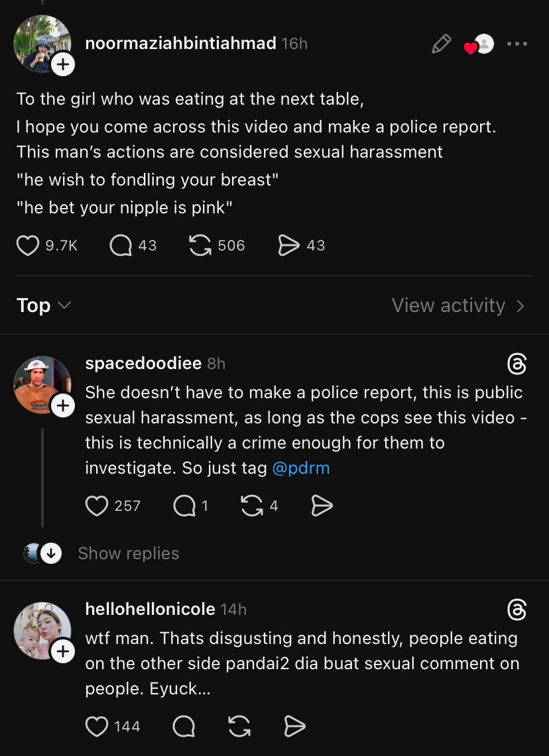Open View activity for this post
This screenshot has width=549, height=756.
tap(457, 305)
